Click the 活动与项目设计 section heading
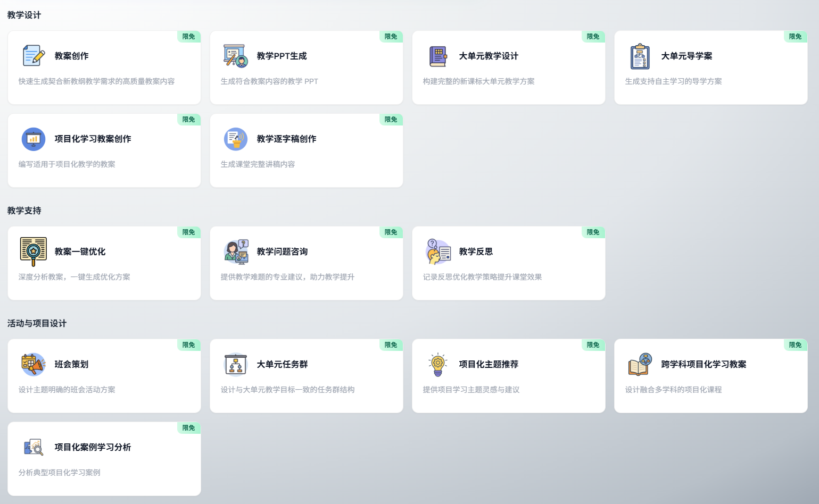Viewport: 819px width, 504px height. tap(36, 323)
